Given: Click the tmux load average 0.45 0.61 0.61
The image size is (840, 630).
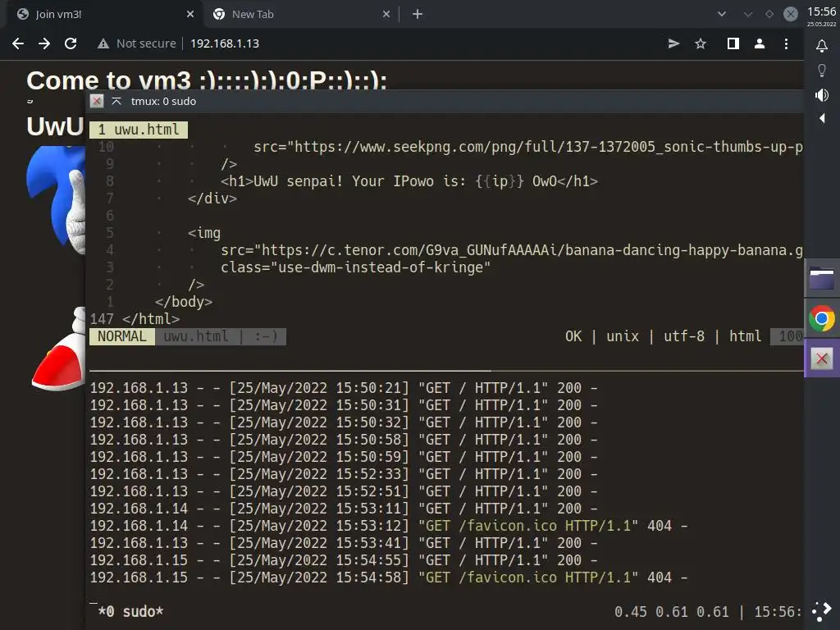Looking at the screenshot, I should point(671,611).
